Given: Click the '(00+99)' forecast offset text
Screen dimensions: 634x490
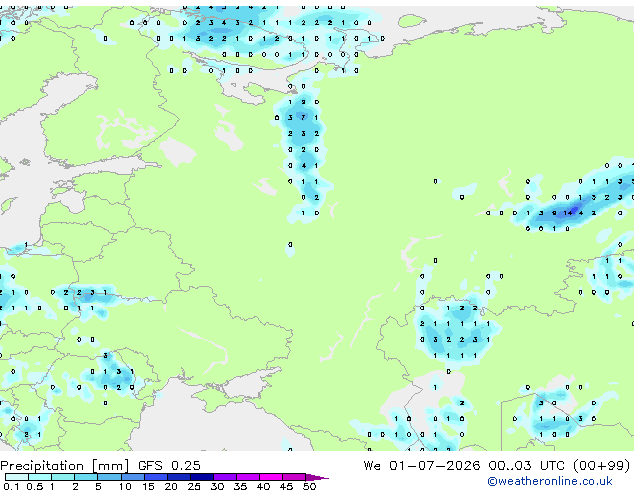Looking at the screenshot, I should (x=602, y=465).
